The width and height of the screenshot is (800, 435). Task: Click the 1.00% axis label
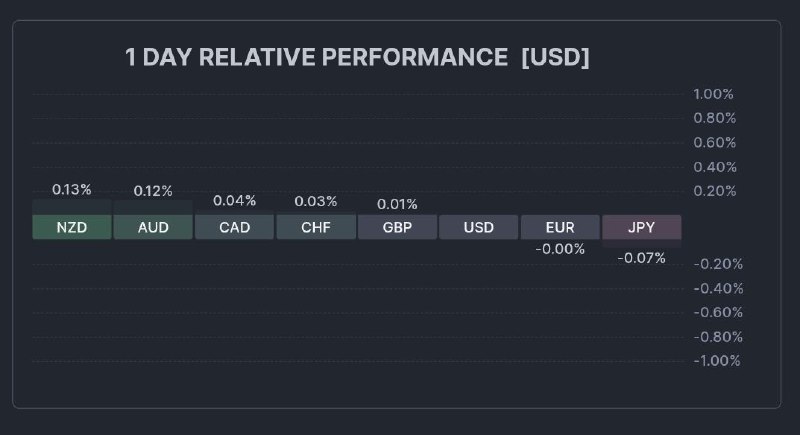[x=714, y=94]
